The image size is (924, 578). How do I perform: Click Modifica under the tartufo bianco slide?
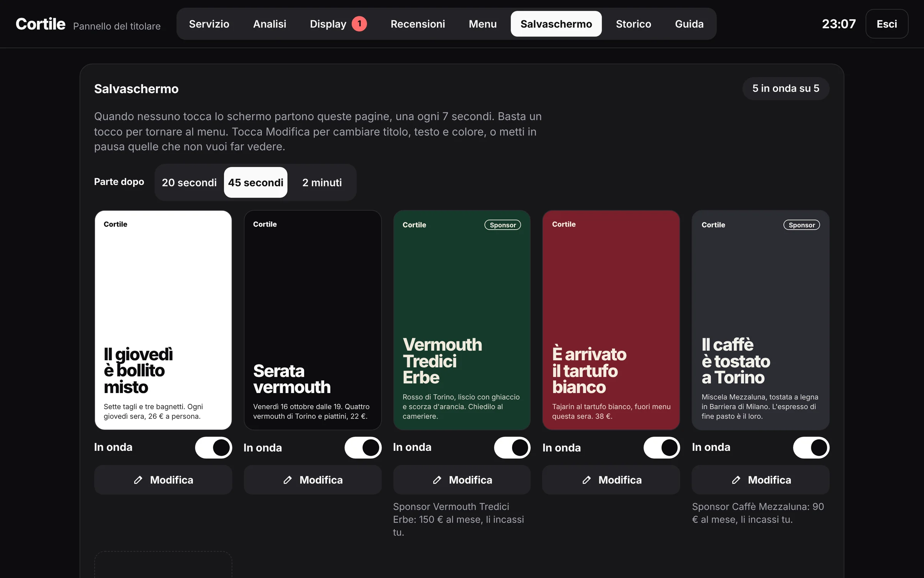point(611,480)
